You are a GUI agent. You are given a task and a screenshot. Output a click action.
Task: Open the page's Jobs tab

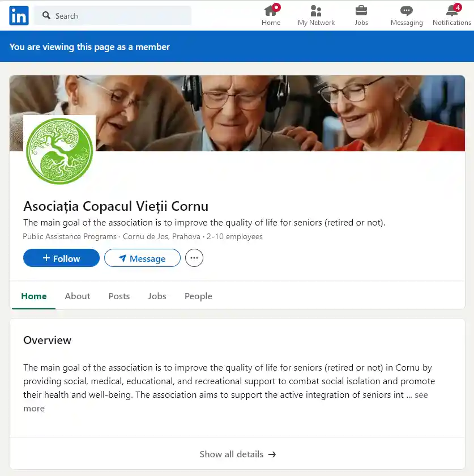click(157, 296)
